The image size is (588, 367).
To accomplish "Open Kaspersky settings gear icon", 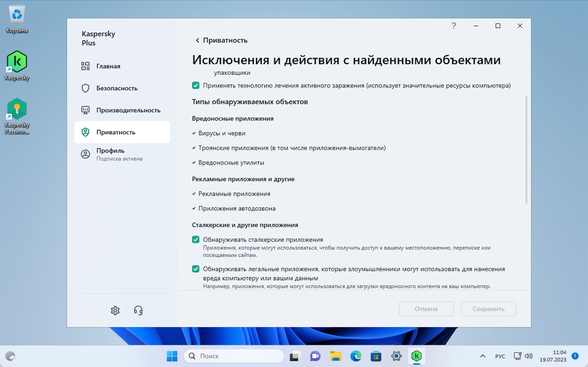I will [x=115, y=311].
